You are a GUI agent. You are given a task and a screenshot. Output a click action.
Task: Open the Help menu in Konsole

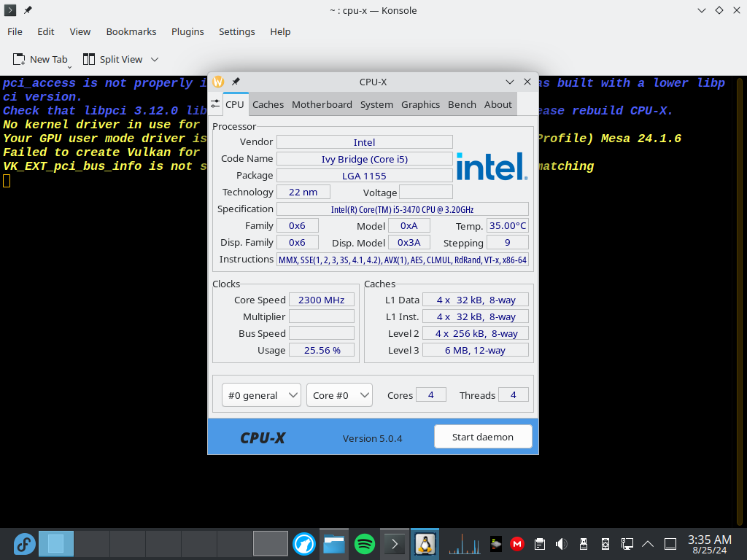point(280,31)
